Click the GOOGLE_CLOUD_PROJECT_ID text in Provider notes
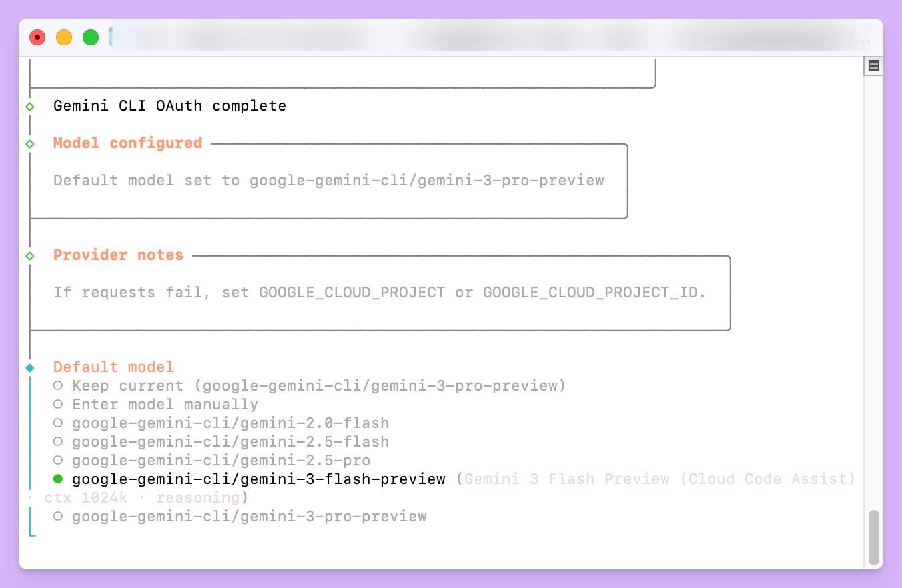Image resolution: width=902 pixels, height=588 pixels. click(x=592, y=293)
